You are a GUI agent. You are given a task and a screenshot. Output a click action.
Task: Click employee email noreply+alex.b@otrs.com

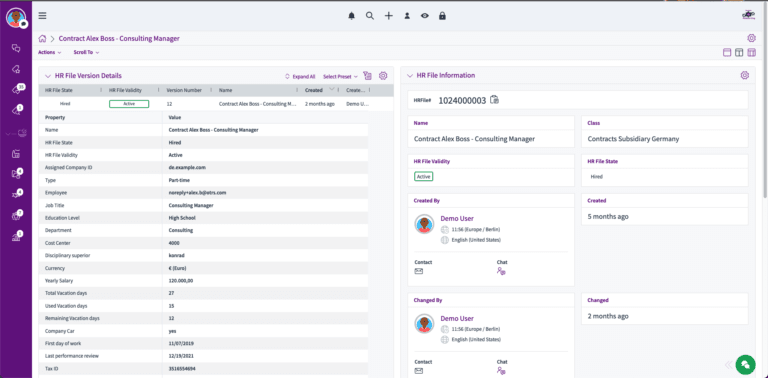[x=197, y=193]
